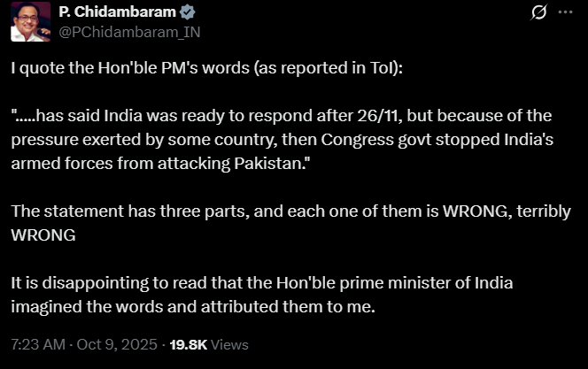
Task: Open the 19.8K Views count
Action: click(x=209, y=344)
